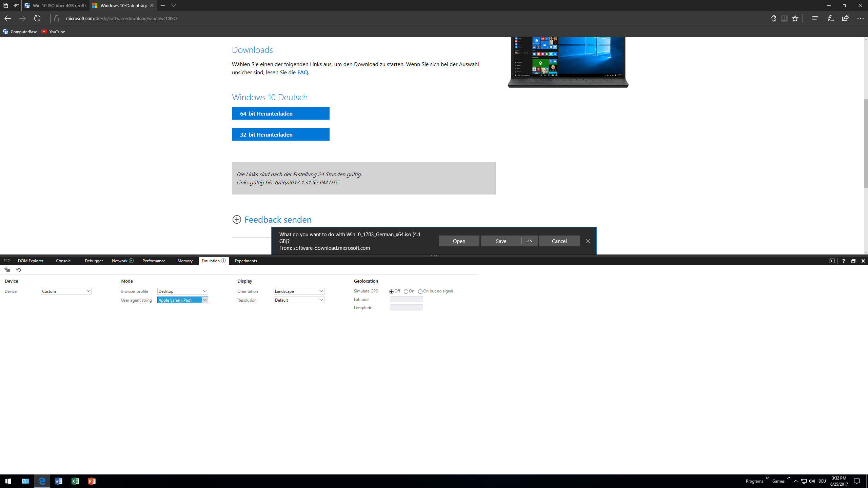868x488 pixels.
Task: Open the Edge extension puzzle icon
Action: click(773, 18)
